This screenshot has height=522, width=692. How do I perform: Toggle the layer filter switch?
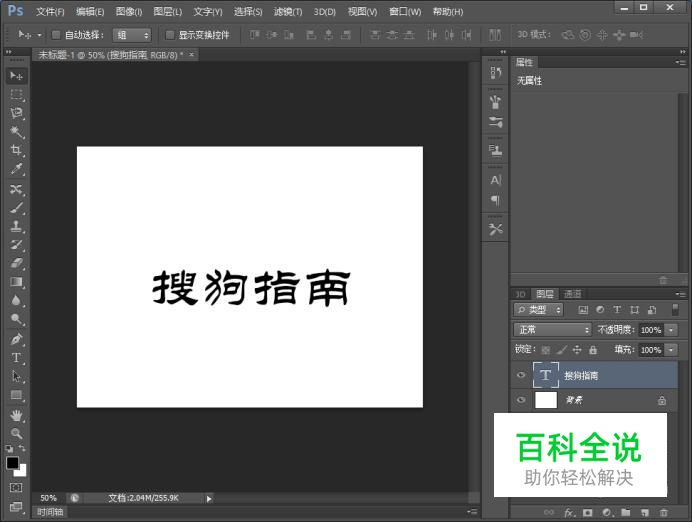click(675, 310)
